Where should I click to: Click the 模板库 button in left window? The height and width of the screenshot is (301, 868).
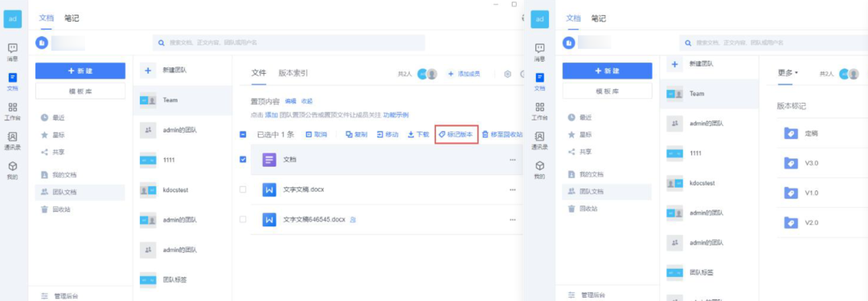coord(80,91)
